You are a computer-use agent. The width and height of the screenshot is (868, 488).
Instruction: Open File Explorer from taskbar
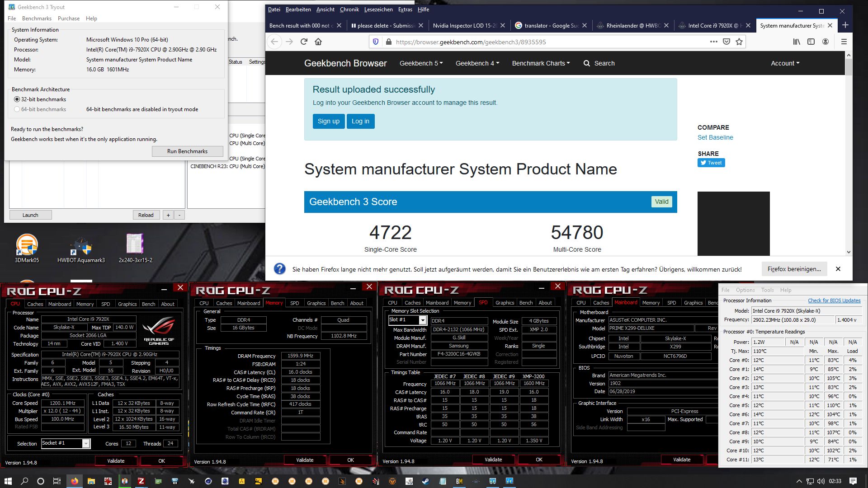click(x=91, y=481)
